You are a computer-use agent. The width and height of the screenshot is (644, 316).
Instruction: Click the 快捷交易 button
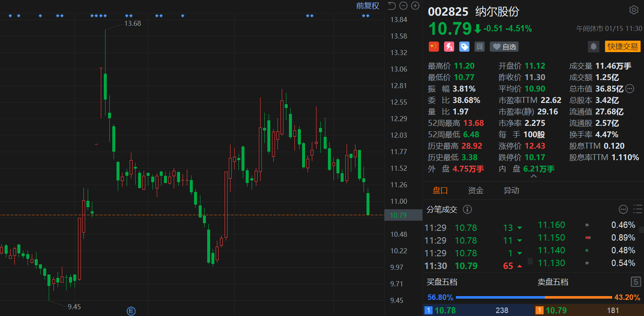coord(622,47)
